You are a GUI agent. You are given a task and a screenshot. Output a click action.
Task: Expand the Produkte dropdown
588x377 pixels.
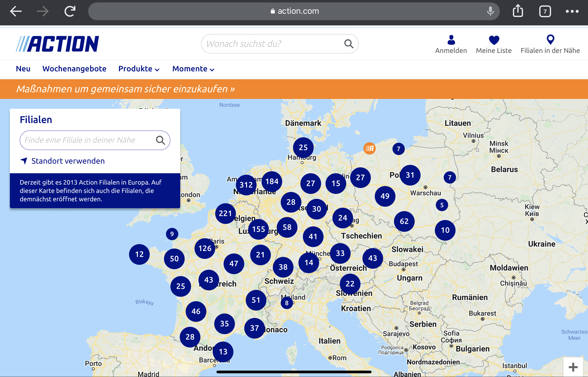tap(139, 69)
